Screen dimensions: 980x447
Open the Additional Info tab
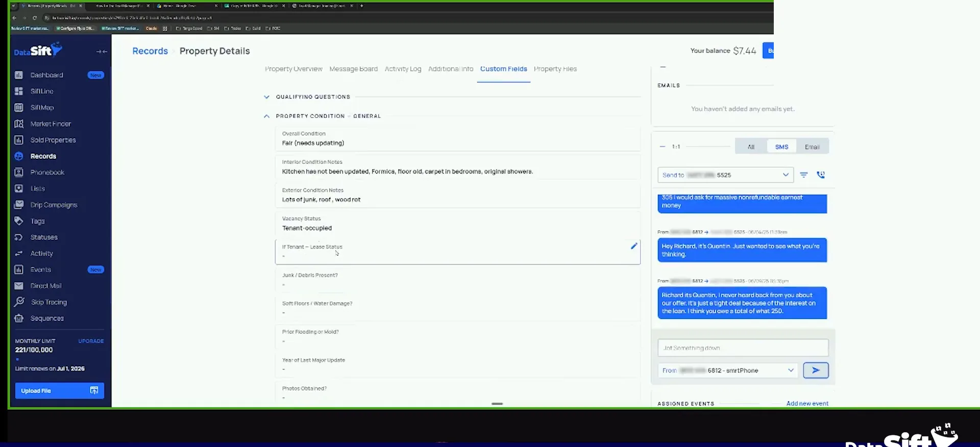(451, 69)
